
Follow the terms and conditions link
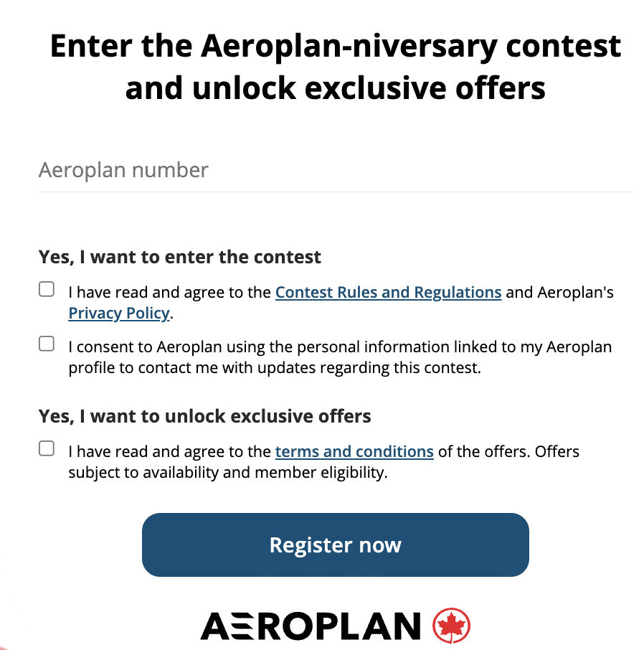click(354, 452)
